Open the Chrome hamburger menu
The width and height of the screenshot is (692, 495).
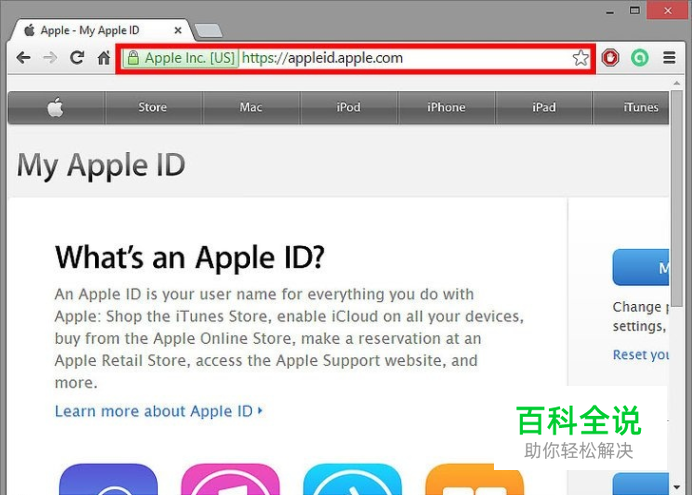pyautogui.click(x=669, y=58)
